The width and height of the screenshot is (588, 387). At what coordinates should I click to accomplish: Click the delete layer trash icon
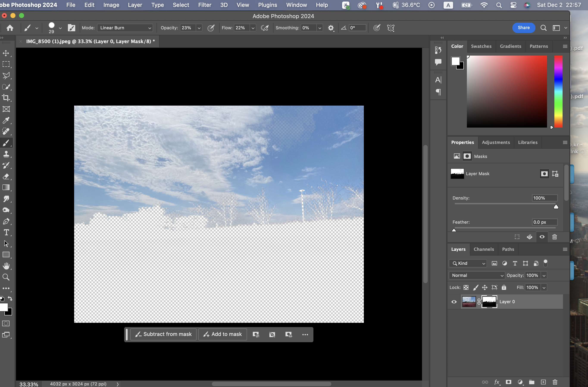coord(555,382)
